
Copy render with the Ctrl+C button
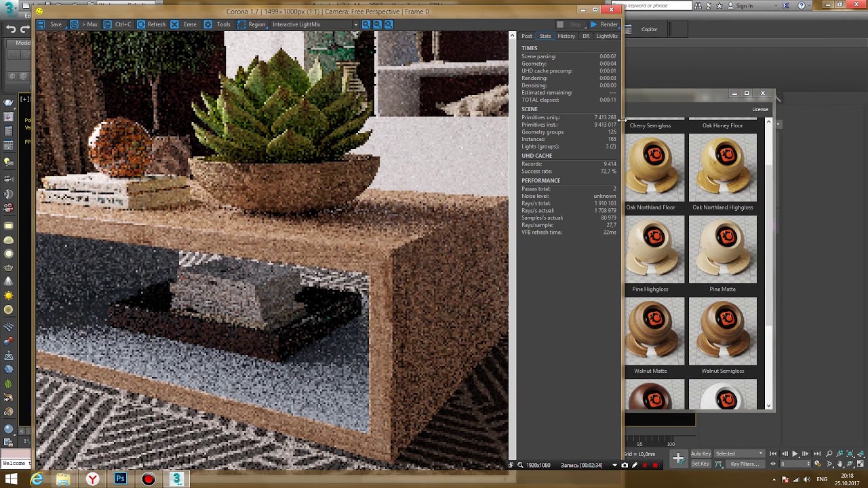pyautogui.click(x=117, y=24)
